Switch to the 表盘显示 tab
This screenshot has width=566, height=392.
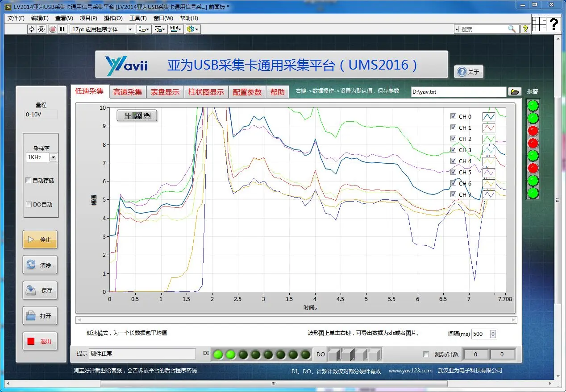coord(165,92)
